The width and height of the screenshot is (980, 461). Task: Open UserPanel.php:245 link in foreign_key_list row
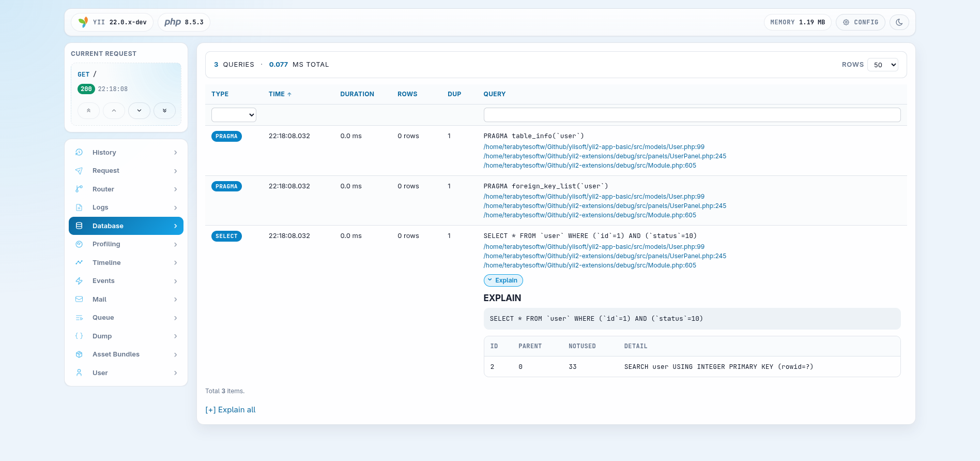605,206
